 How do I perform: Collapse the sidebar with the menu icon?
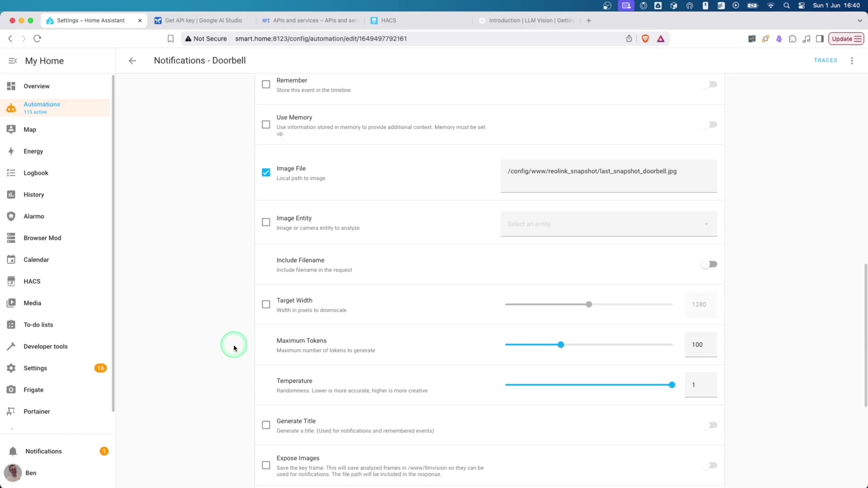pos(13,61)
